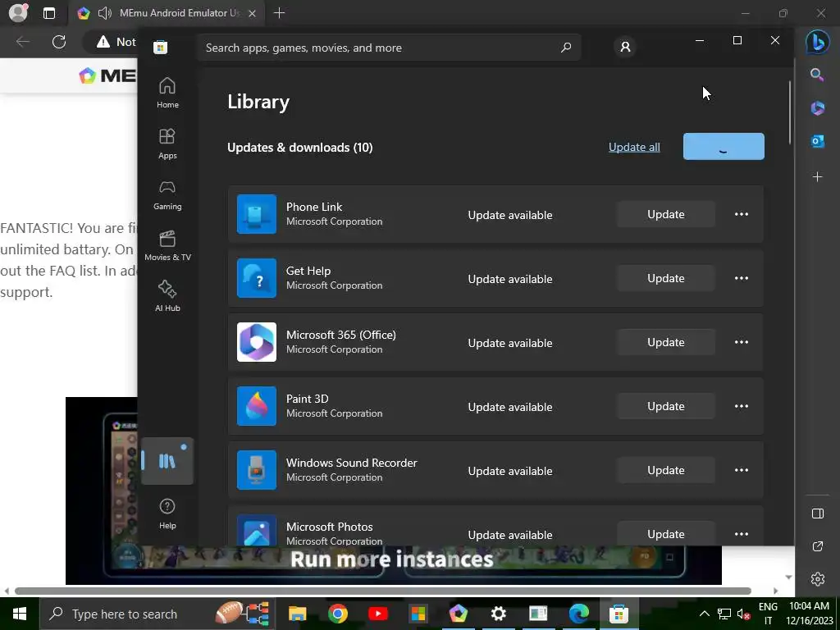Click the muted volume tray icon

(743, 614)
